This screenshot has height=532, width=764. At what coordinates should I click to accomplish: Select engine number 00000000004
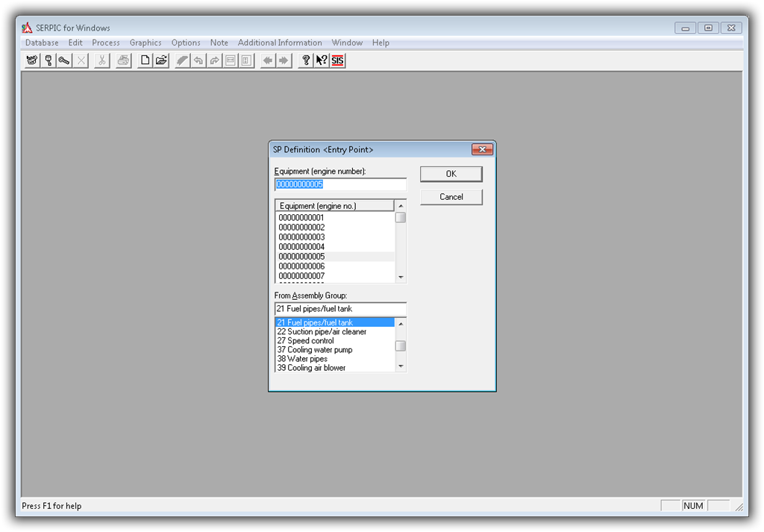coord(335,247)
